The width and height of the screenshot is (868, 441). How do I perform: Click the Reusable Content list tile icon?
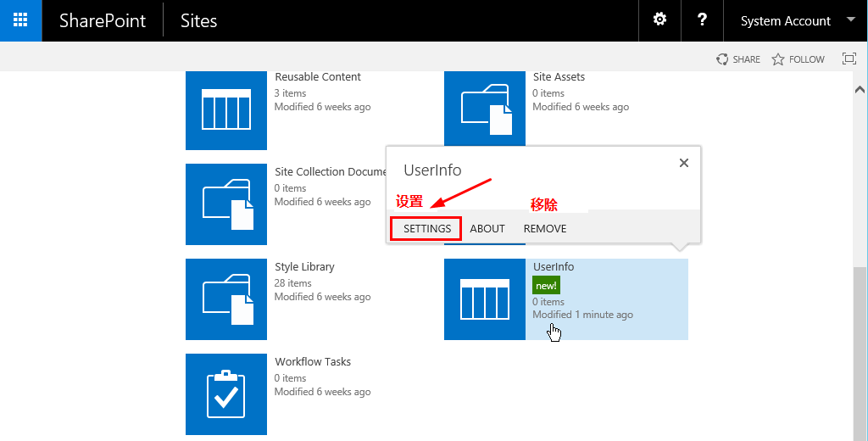tap(226, 109)
